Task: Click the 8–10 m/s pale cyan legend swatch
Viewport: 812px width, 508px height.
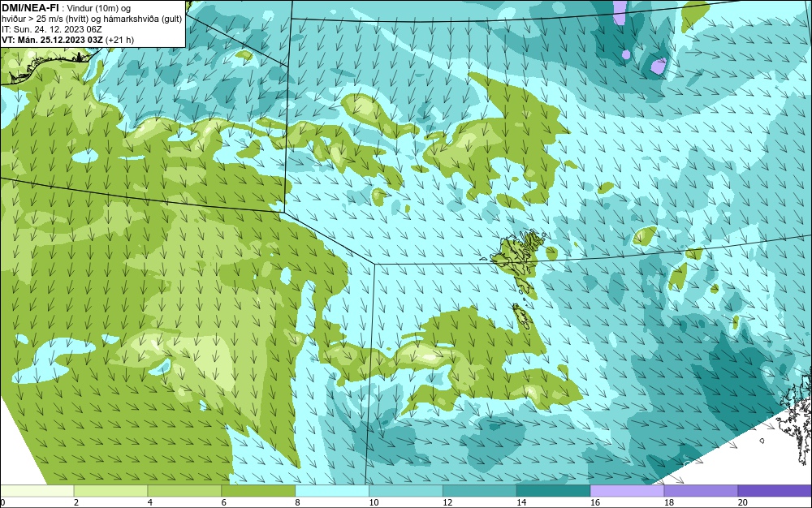Action: (x=332, y=490)
